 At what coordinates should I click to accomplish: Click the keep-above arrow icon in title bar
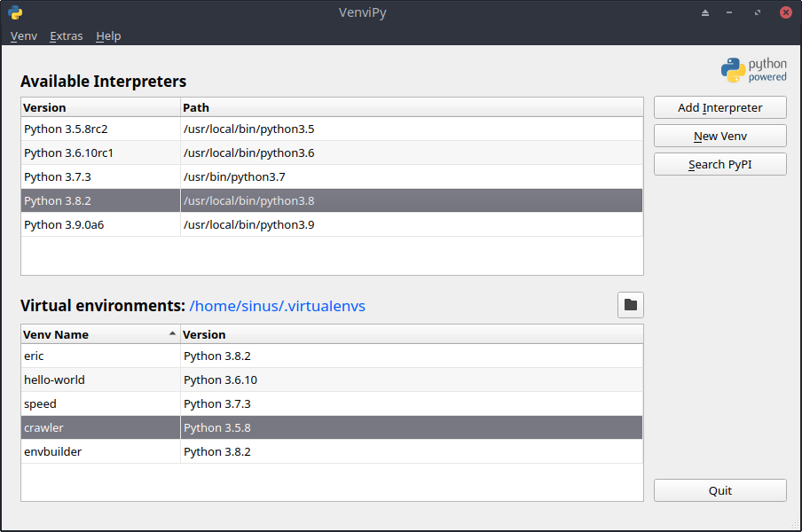point(705,12)
